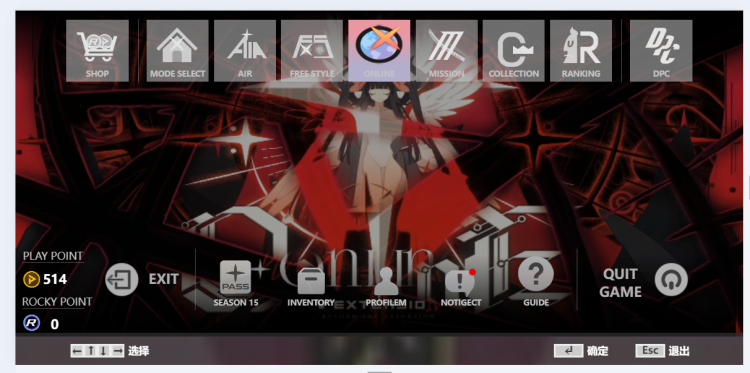Open notifications bubble with red dot
Viewport: 750px width, 373px height.
pos(460,282)
